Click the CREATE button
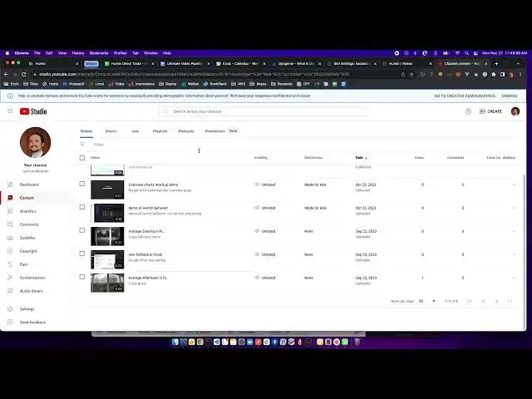This screenshot has height=399, width=532. point(490,111)
